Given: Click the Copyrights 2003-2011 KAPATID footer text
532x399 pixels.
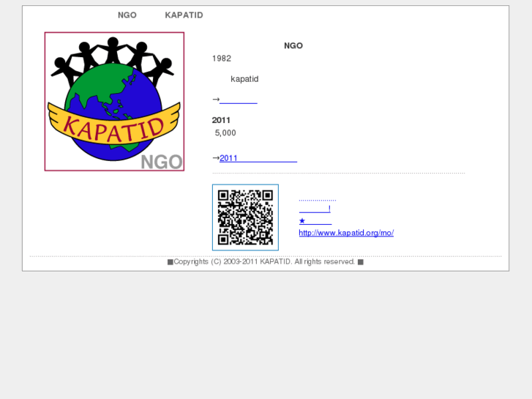Looking at the screenshot, I should point(266,262).
